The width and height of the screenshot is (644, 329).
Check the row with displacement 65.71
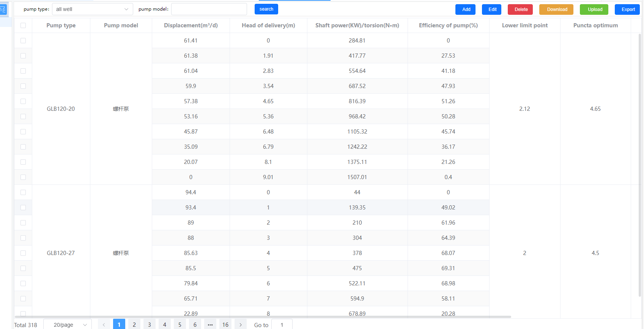point(23,299)
